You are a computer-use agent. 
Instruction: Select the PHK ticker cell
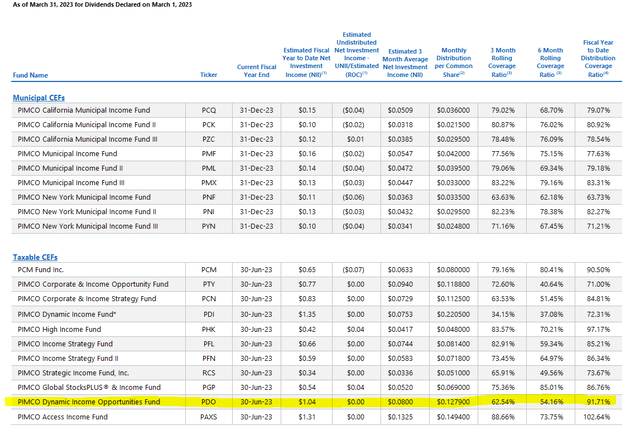[209, 330]
